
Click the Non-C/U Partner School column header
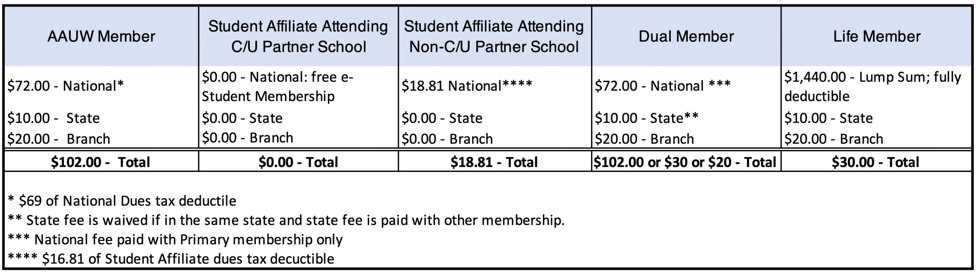[494, 37]
